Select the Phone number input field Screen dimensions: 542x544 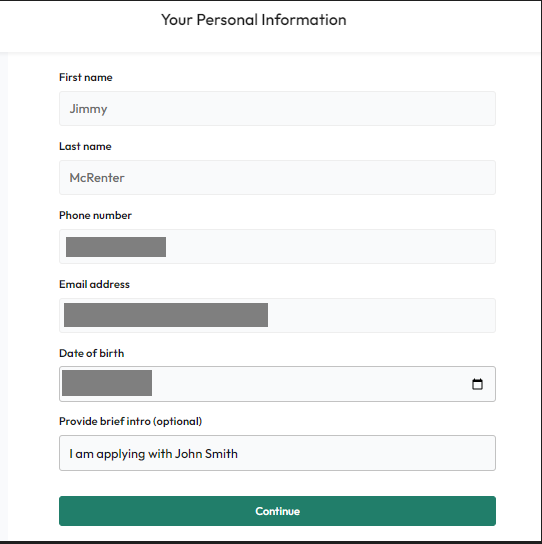[277, 246]
